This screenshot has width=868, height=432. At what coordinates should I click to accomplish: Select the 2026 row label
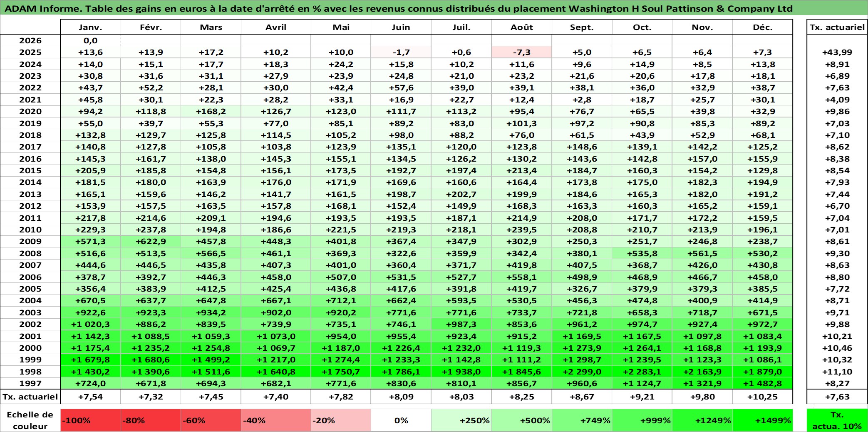(30, 40)
